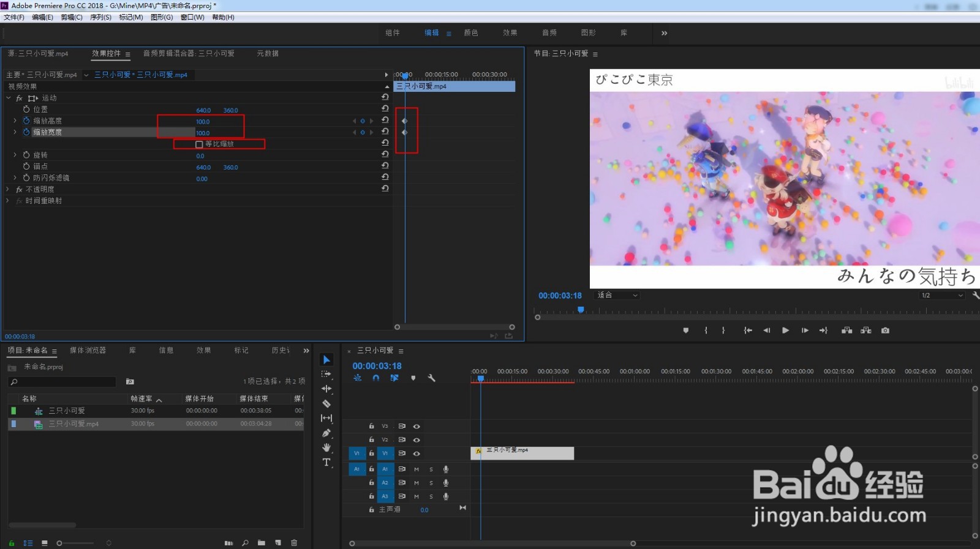
Task: Solo audio track A2
Action: tap(431, 483)
